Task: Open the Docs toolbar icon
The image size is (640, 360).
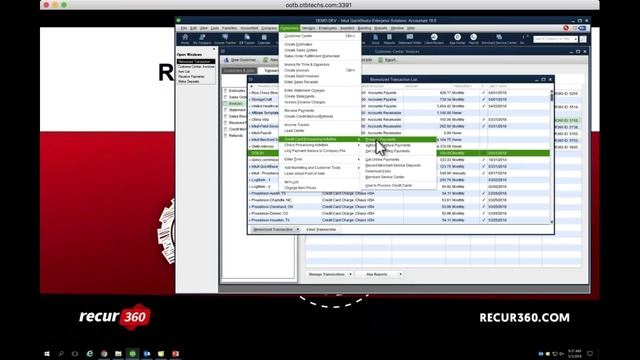Action: [x=376, y=39]
